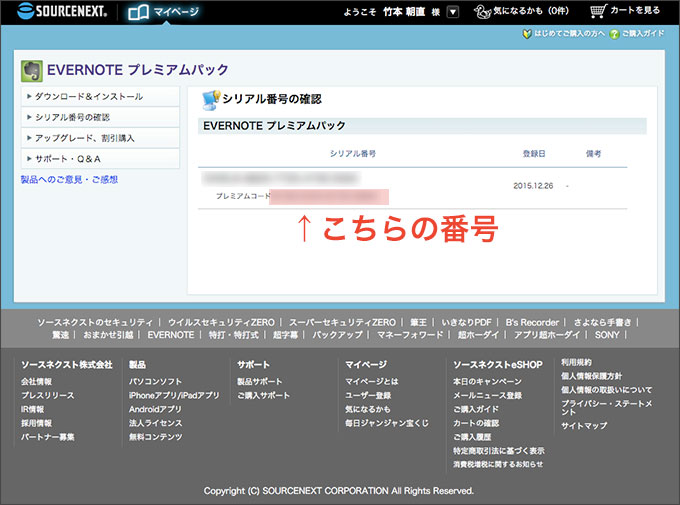680x505 pixels.
Task: Open マネーフォワード footer link
Action: click(410, 335)
